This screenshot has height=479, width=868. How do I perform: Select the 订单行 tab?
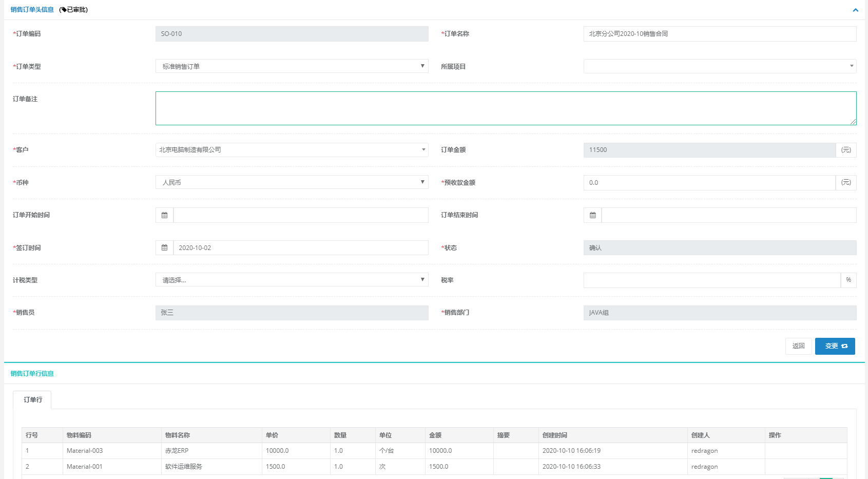point(32,399)
